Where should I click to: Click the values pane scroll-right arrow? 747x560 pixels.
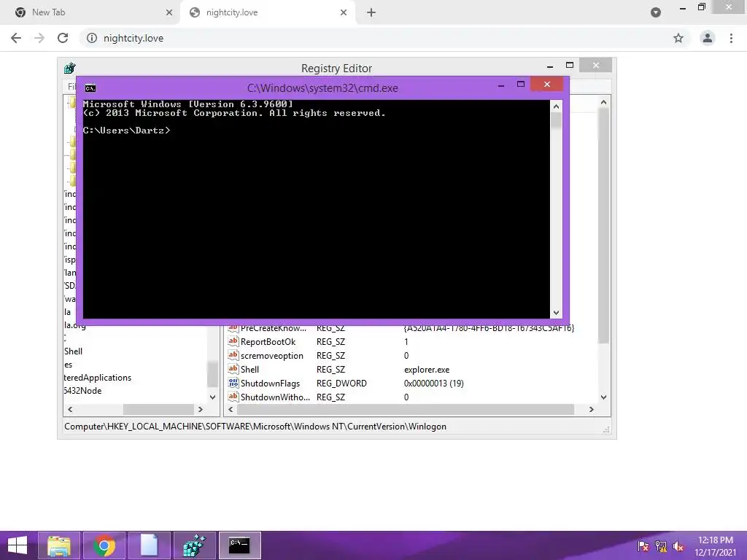[592, 410]
